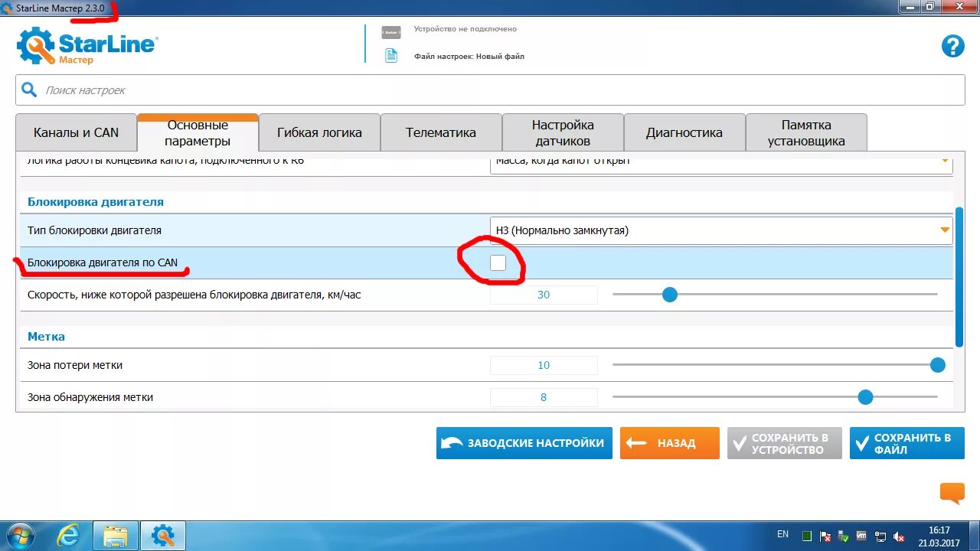Click Устройство не подключено status text
Image resolution: width=980 pixels, height=551 pixels.
pos(465,29)
